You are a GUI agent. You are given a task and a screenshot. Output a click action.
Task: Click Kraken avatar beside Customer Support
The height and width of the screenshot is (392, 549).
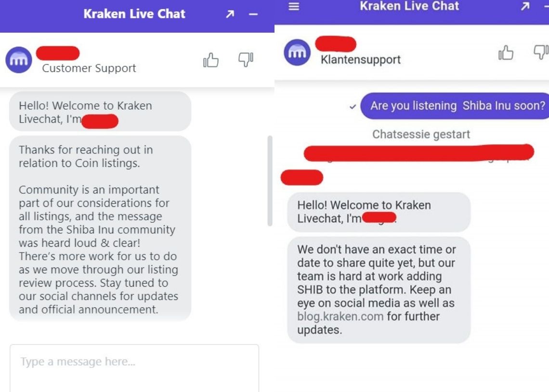(19, 60)
